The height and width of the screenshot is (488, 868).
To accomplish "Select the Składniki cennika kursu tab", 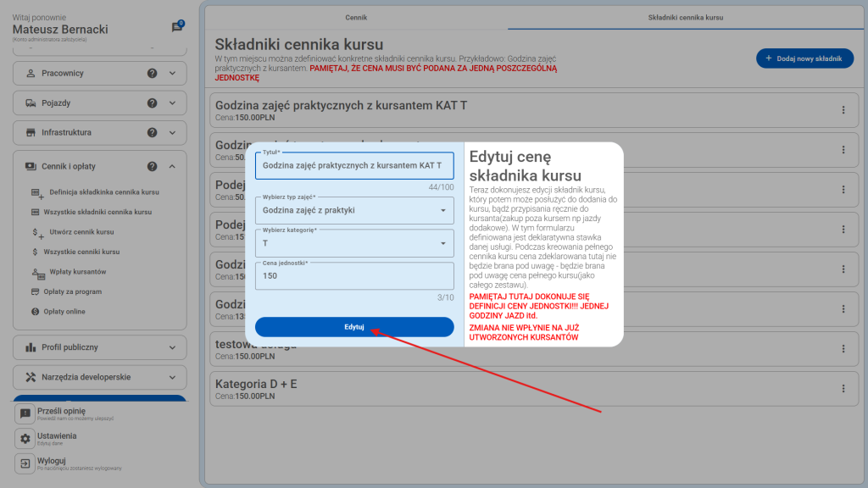I will click(x=685, y=17).
